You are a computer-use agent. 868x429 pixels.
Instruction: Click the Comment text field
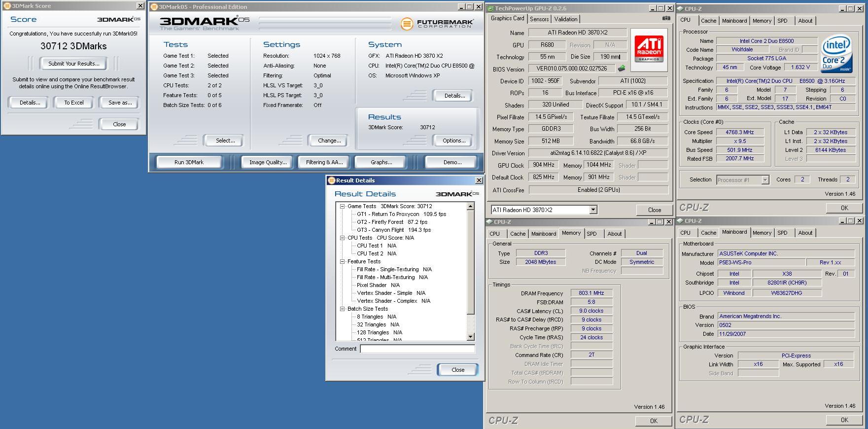(417, 349)
